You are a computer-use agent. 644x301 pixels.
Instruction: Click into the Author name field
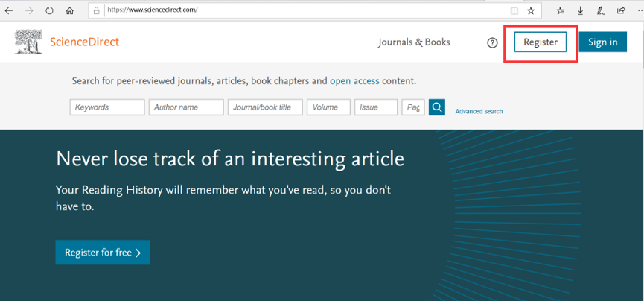pyautogui.click(x=186, y=107)
